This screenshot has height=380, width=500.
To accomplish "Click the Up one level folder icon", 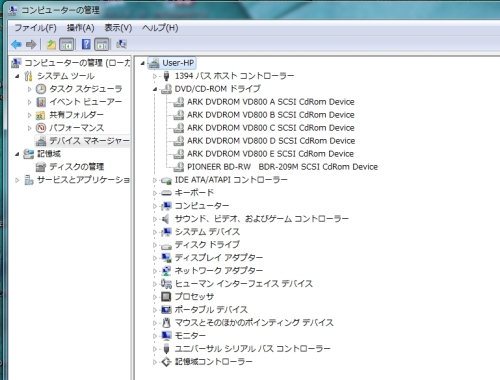I will click(x=51, y=44).
